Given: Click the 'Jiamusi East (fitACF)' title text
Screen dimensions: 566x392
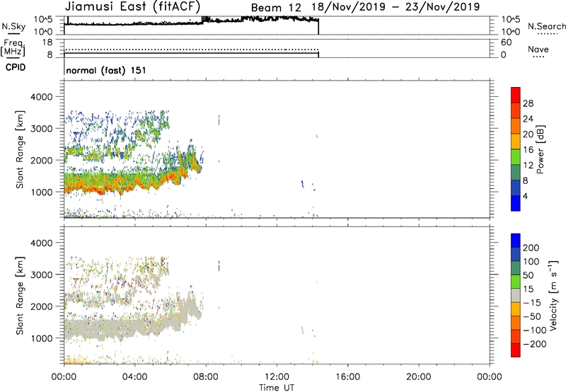Looking at the screenshot, I should coord(132,7).
